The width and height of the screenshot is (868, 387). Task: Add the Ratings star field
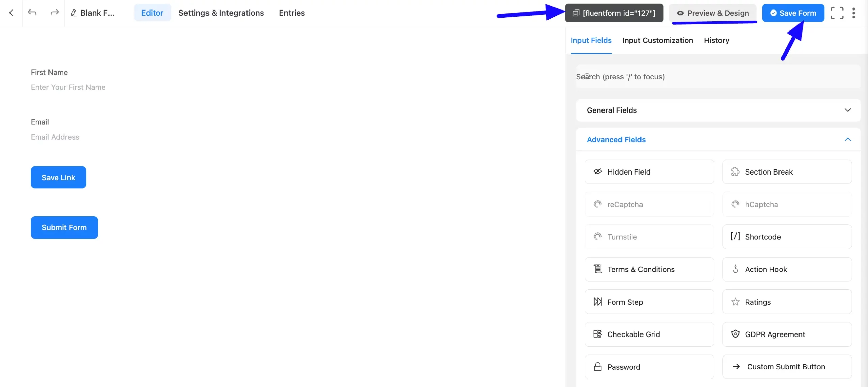pos(787,302)
